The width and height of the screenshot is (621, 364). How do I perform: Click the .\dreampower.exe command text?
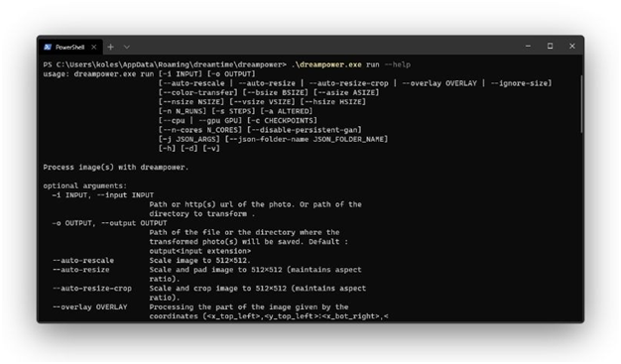[326, 64]
